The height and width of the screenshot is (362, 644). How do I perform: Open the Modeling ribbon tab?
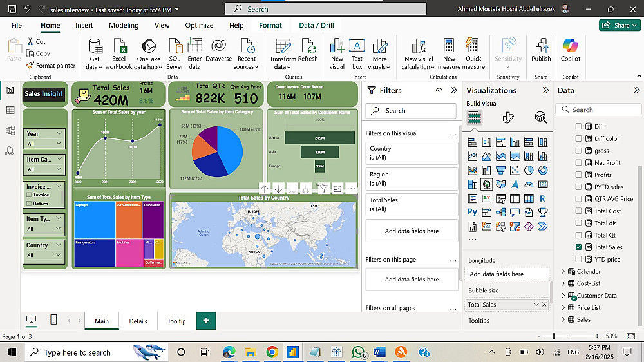tap(124, 25)
